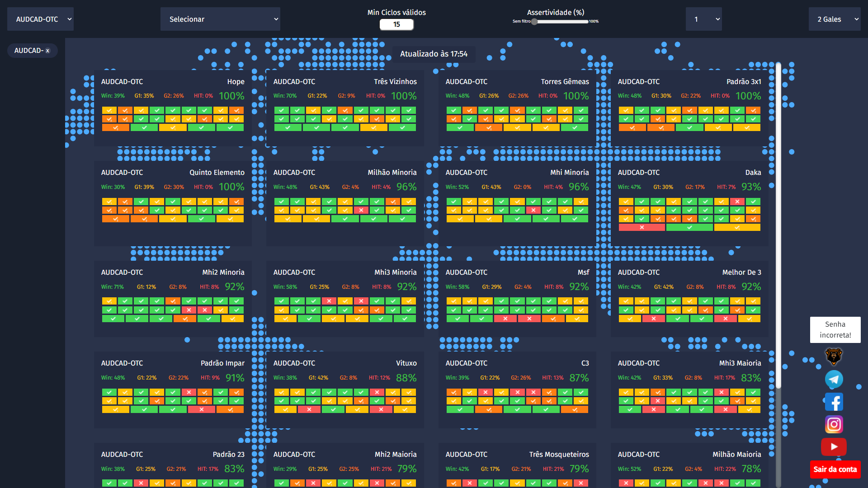Click the 96% score on Milhão Minoria card
Screen dimensions: 868x488
point(406,187)
